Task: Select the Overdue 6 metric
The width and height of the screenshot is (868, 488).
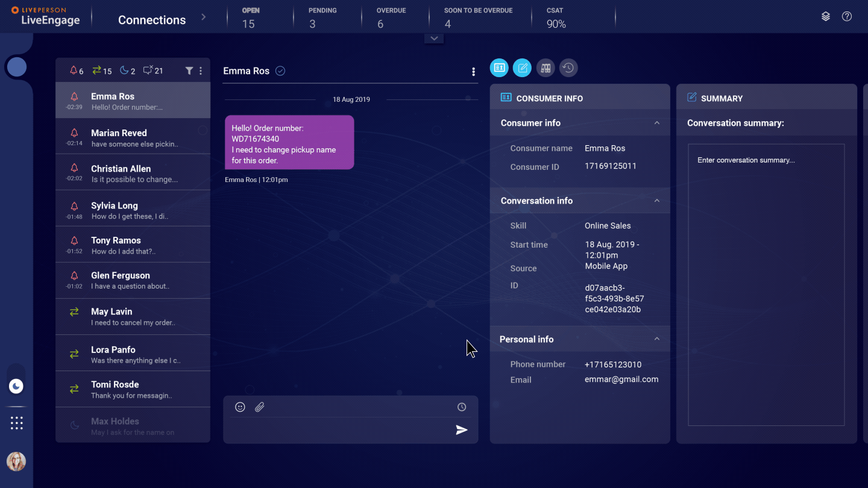Action: [x=391, y=18]
